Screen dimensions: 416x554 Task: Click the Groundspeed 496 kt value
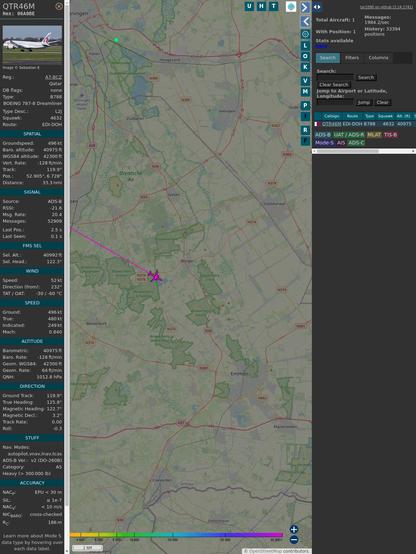click(x=55, y=143)
